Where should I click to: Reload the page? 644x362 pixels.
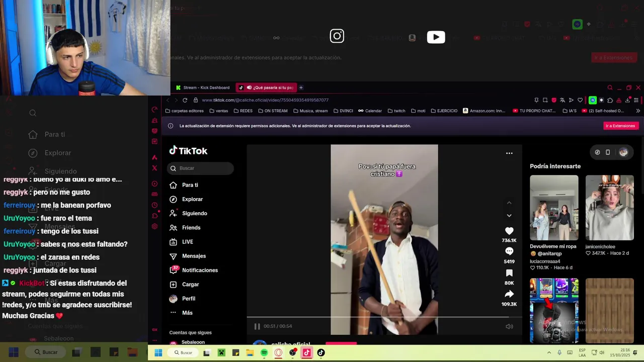click(185, 100)
